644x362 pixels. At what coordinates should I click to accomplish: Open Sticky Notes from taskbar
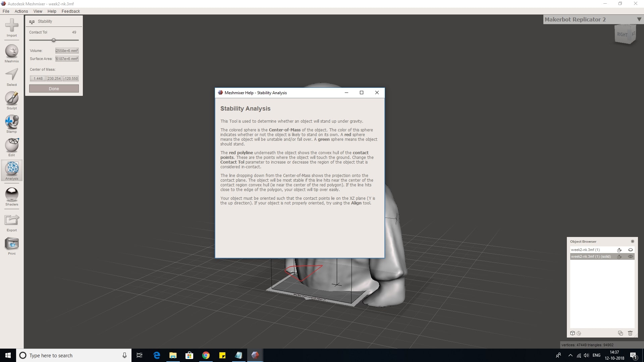coord(222,355)
